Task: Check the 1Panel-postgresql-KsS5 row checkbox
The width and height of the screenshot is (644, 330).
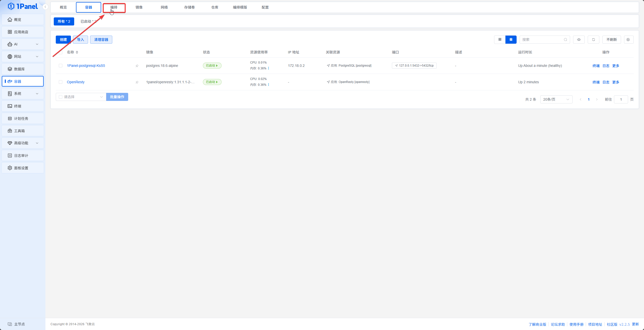Action: click(61, 66)
